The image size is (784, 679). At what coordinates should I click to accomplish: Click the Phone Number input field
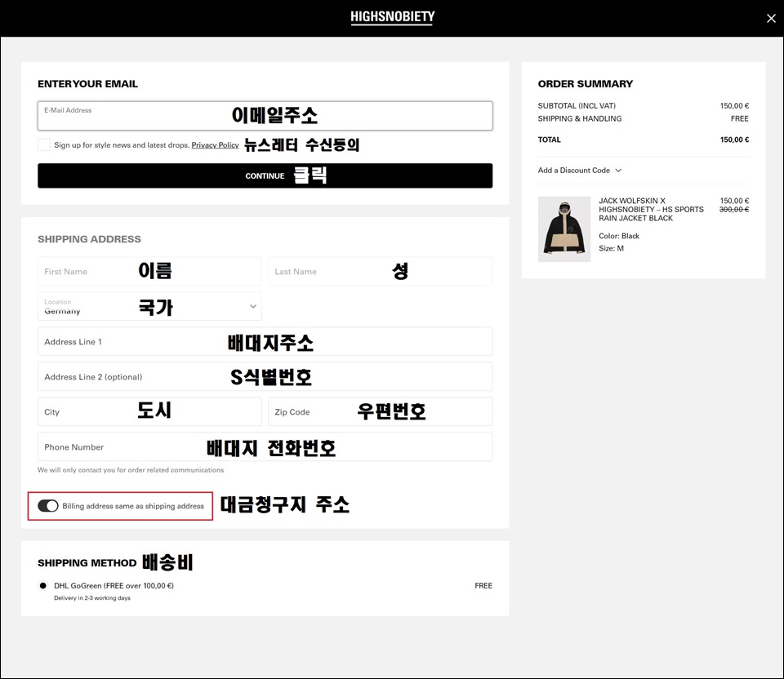pyautogui.click(x=265, y=446)
